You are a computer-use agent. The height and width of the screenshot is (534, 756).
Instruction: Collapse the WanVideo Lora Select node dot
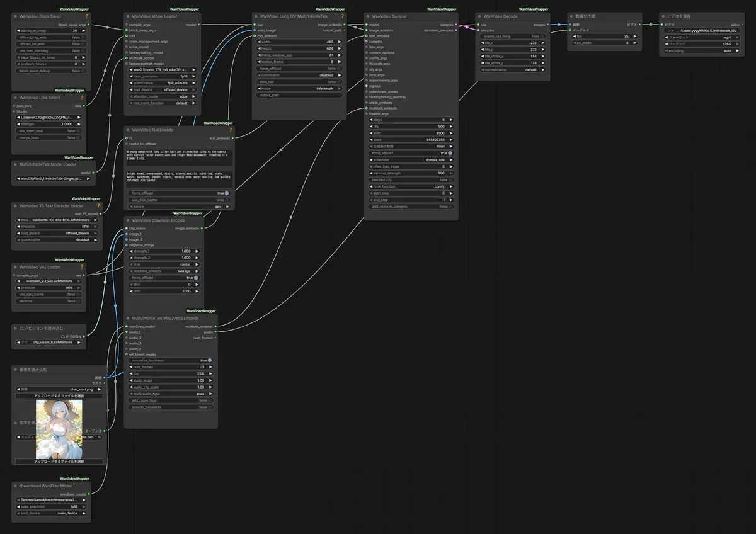(16, 98)
